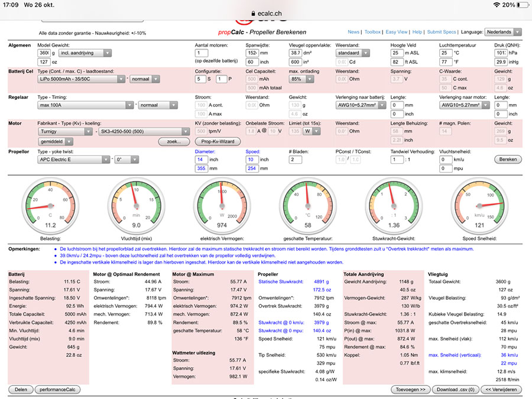Click the air temperature °C field
The image size is (532, 399).
[x=446, y=53]
